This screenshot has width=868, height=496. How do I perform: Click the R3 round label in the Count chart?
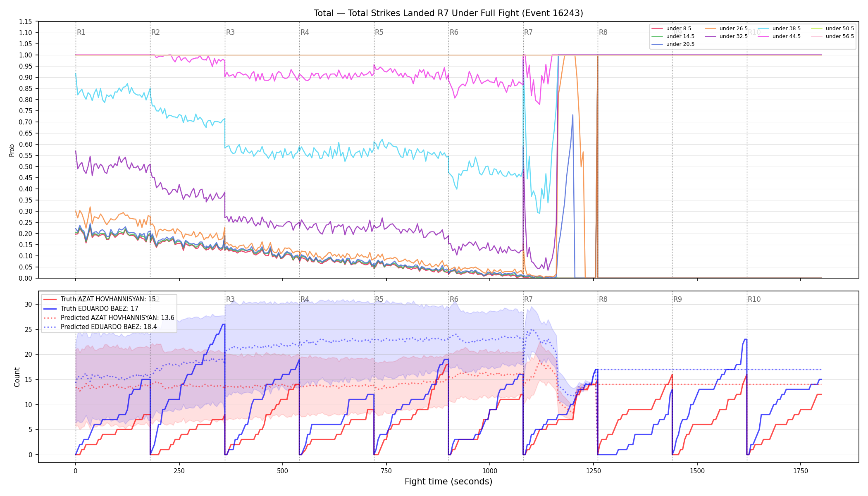230,299
